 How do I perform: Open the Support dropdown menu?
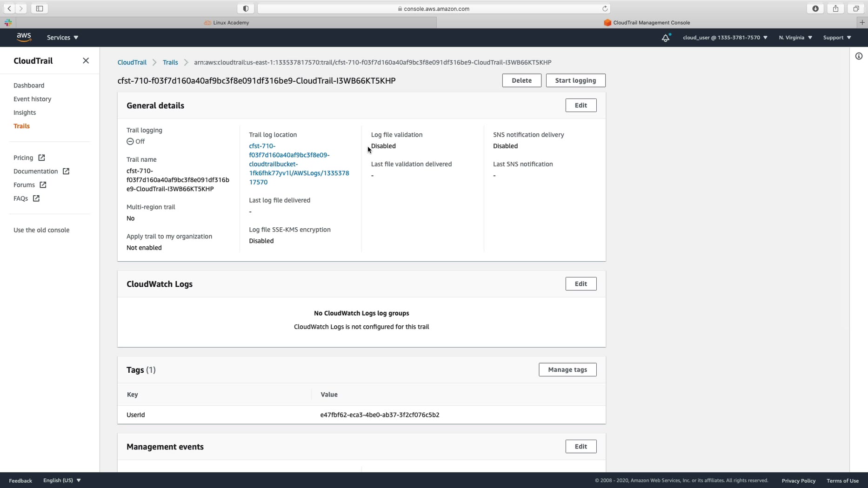tap(837, 38)
